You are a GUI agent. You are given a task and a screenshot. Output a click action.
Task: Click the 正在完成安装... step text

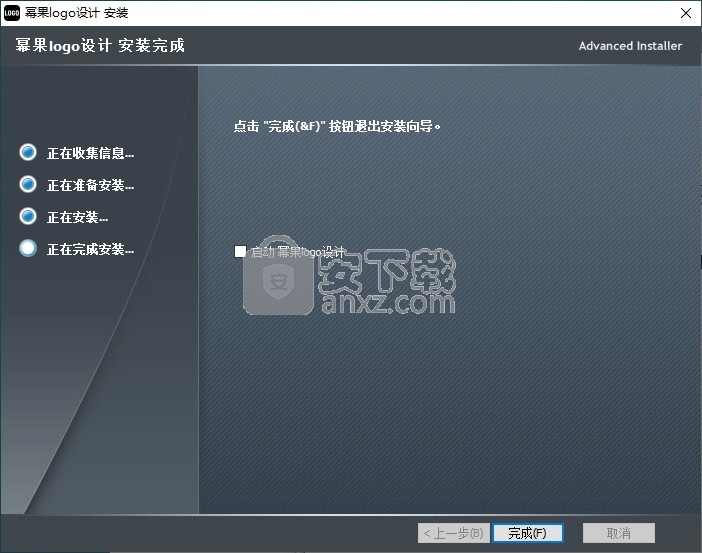coord(90,249)
